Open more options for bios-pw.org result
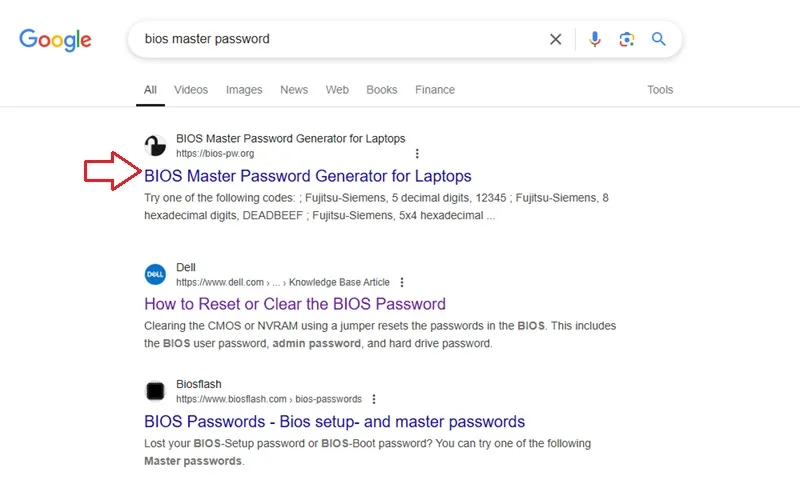This screenshot has width=800, height=500. click(417, 154)
